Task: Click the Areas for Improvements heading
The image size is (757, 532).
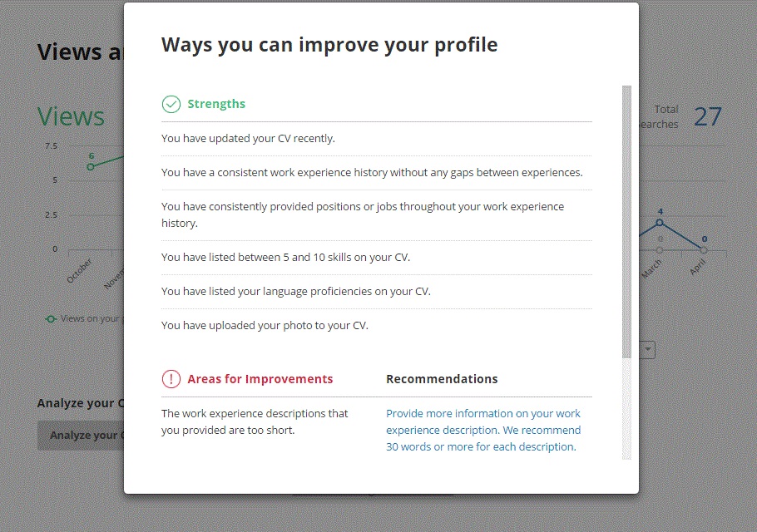Action: [x=260, y=379]
